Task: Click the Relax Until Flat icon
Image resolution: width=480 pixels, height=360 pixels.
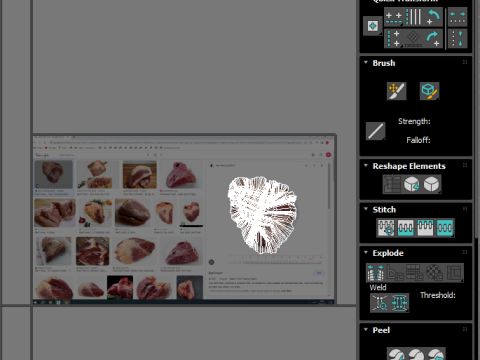Action: click(x=412, y=184)
